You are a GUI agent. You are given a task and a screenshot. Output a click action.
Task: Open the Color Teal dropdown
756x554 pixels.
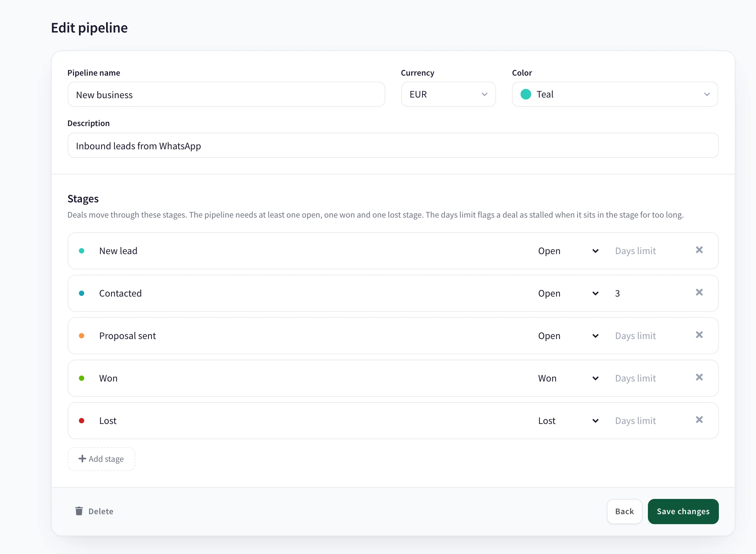click(x=615, y=94)
